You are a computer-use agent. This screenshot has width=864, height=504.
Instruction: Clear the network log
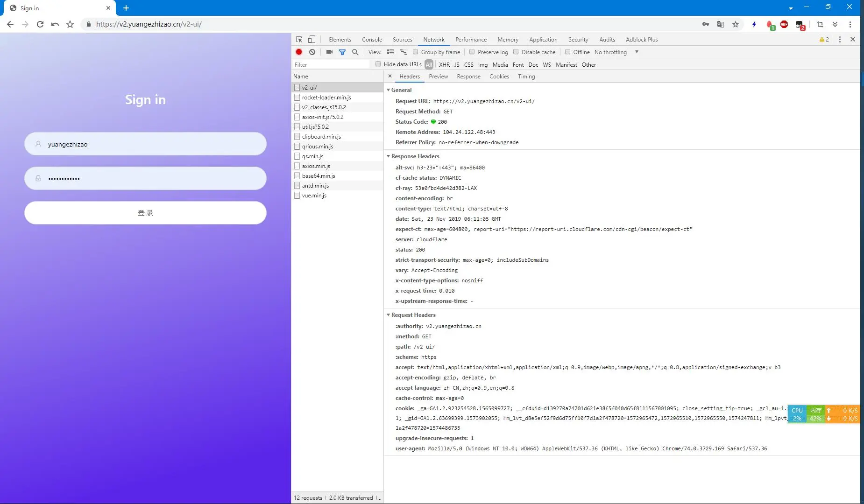coord(312,52)
